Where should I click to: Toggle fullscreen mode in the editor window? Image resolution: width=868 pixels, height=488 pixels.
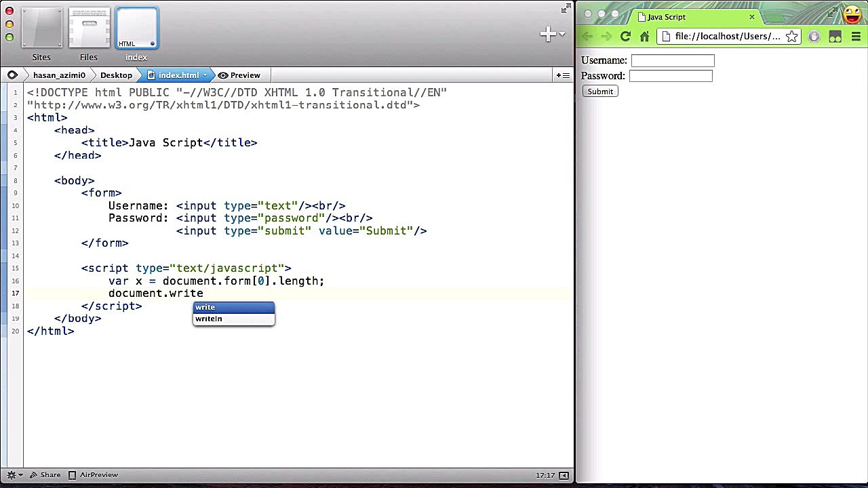pyautogui.click(x=566, y=9)
